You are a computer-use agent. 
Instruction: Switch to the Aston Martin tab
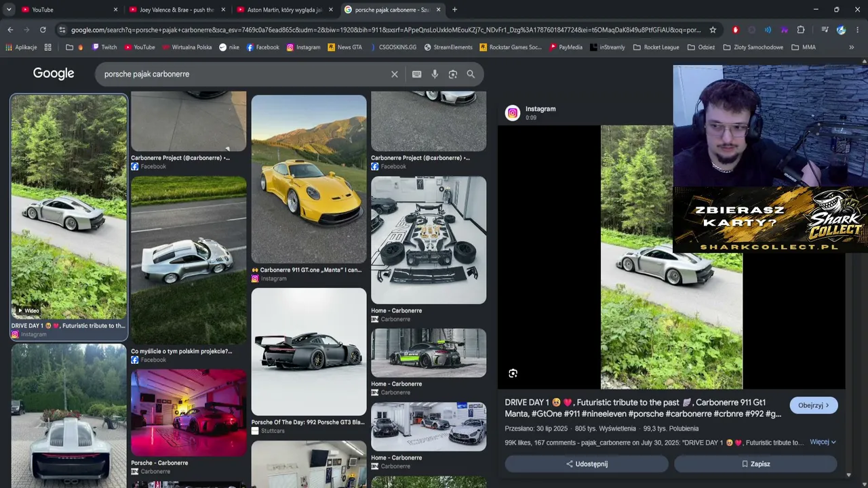click(283, 9)
